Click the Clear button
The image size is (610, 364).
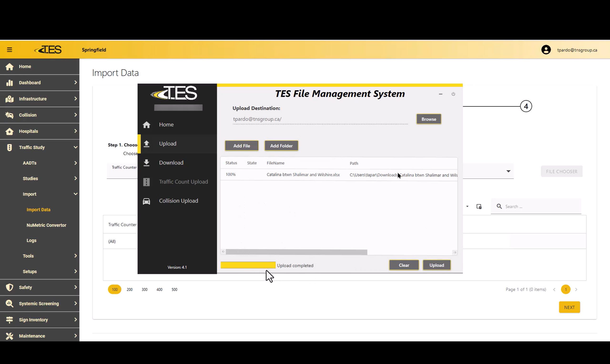404,265
